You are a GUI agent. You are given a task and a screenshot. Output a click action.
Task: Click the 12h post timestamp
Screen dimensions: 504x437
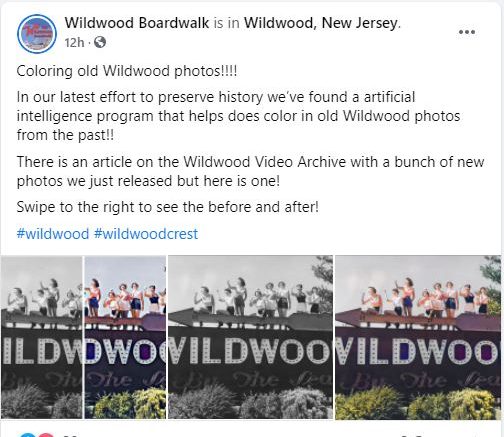pos(74,43)
